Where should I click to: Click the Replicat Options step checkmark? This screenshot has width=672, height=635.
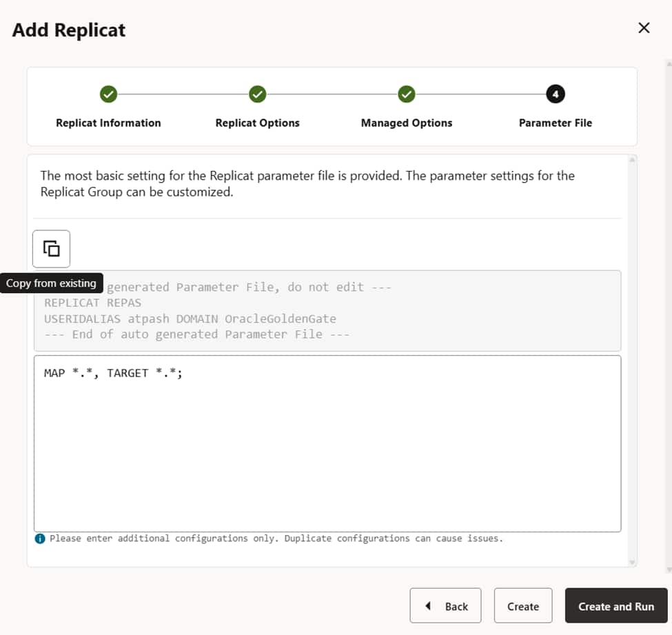click(257, 94)
